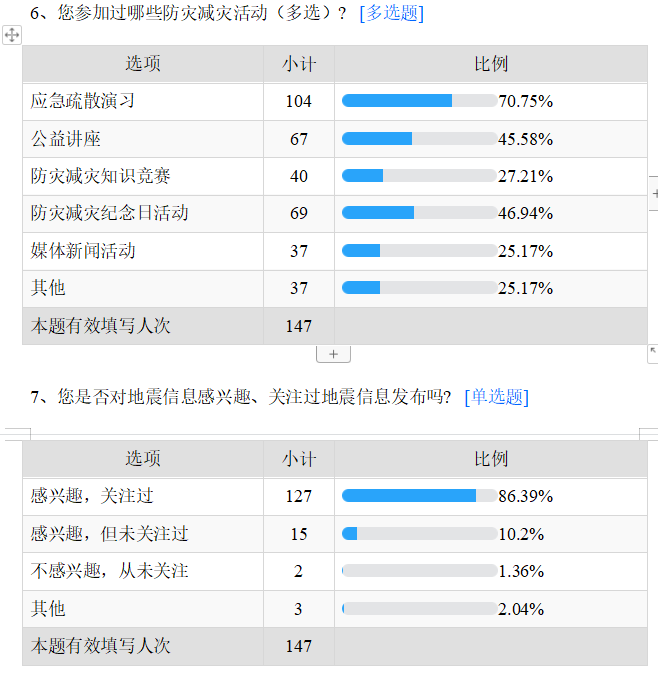Viewport: 658px width, 677px height.
Task: Click the 感兴趣，关注过 option cell
Action: pyautogui.click(x=143, y=496)
